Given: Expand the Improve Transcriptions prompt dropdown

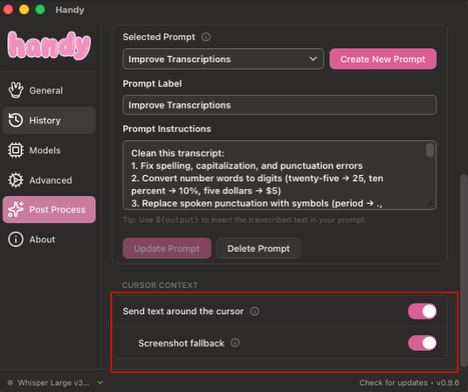Looking at the screenshot, I should pyautogui.click(x=223, y=59).
